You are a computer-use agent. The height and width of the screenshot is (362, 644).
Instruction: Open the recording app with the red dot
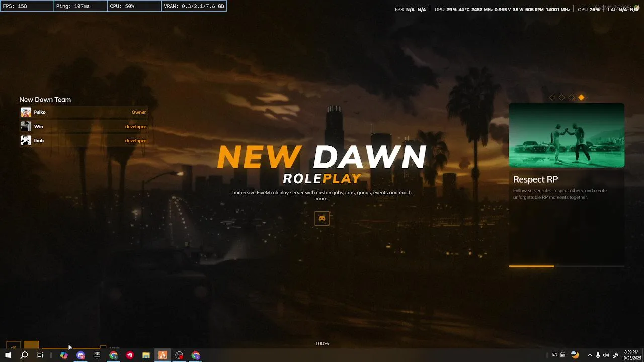click(x=179, y=355)
